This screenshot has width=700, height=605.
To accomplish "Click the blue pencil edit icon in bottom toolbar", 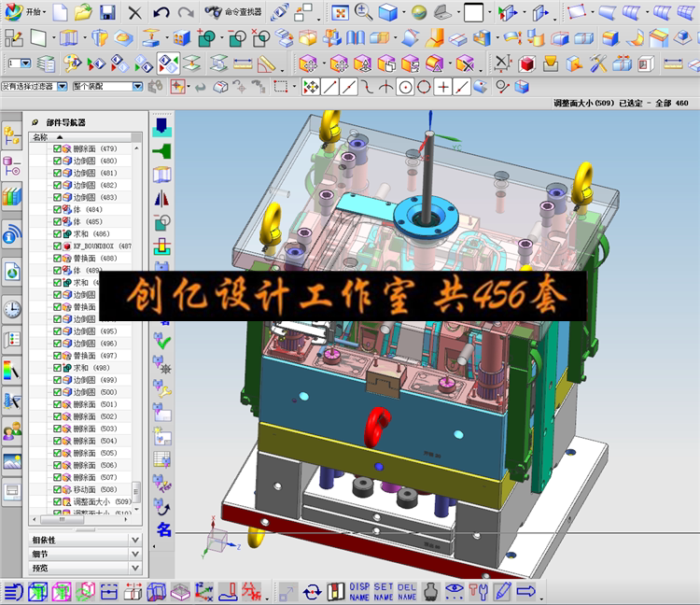I will pyautogui.click(x=502, y=592).
